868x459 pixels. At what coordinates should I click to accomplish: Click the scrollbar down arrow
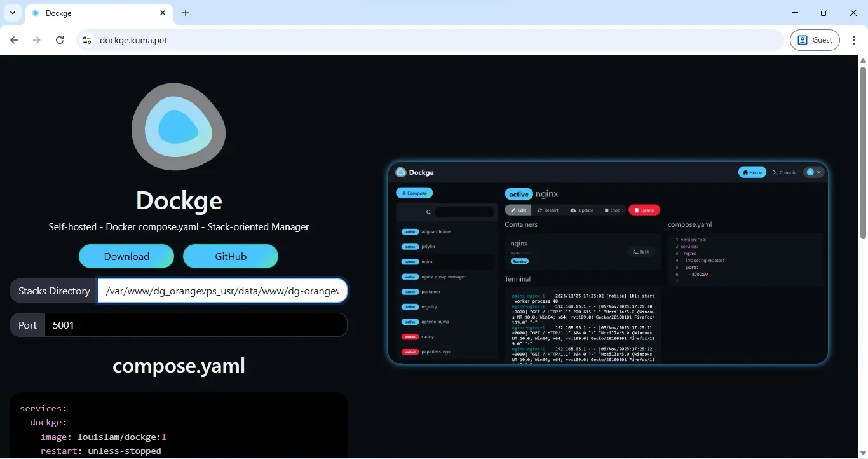coord(863,453)
